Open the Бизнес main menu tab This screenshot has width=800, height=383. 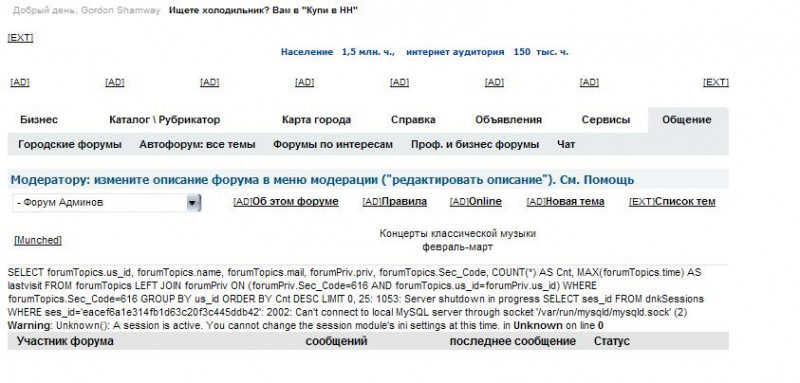tap(39, 120)
